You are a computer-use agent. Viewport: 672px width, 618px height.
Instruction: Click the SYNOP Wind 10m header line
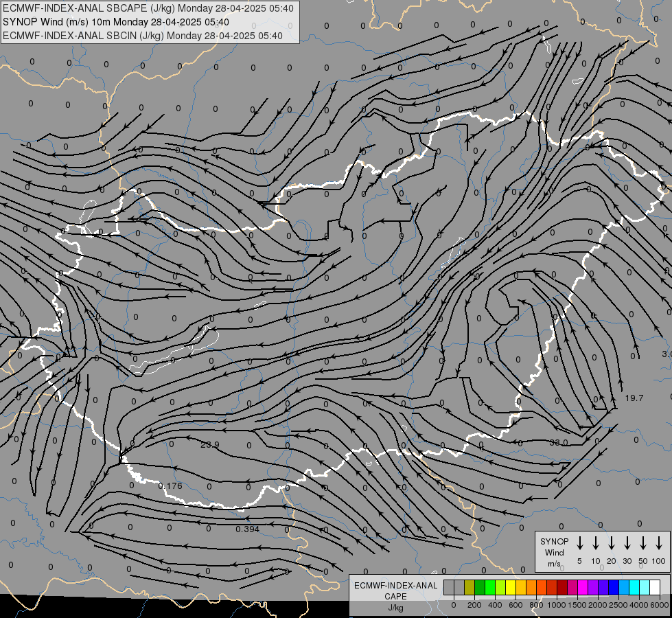click(116, 22)
